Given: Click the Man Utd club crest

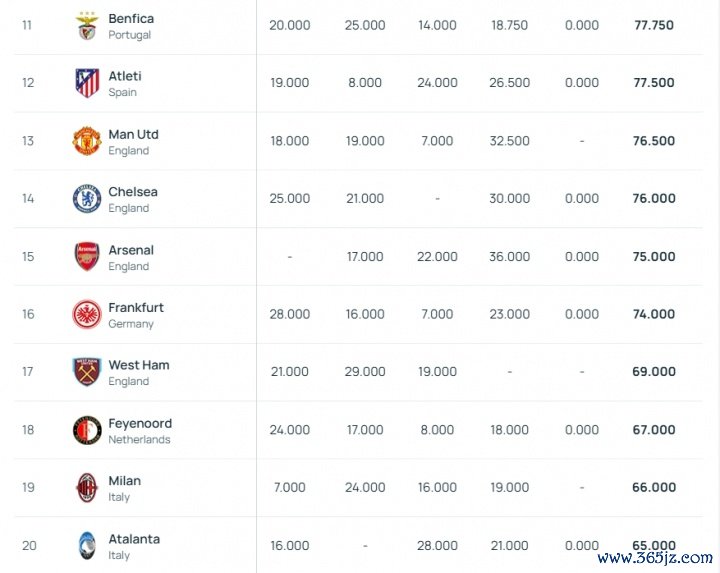Looking at the screenshot, I should pyautogui.click(x=87, y=141).
